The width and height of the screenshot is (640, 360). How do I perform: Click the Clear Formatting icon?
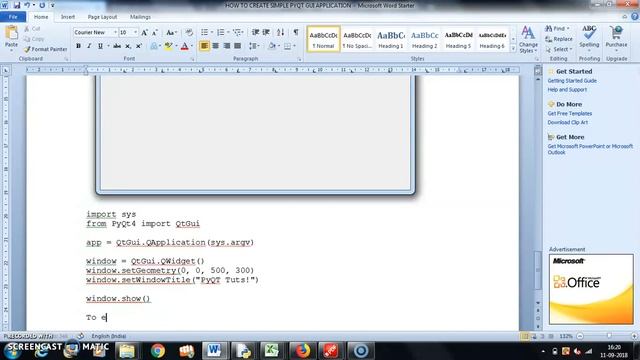[x=189, y=32]
